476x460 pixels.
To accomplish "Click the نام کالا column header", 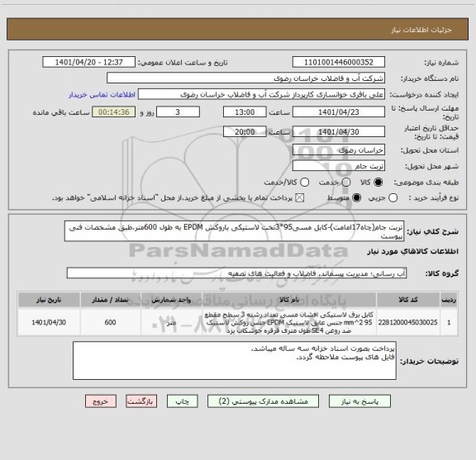I will tap(289, 300).
